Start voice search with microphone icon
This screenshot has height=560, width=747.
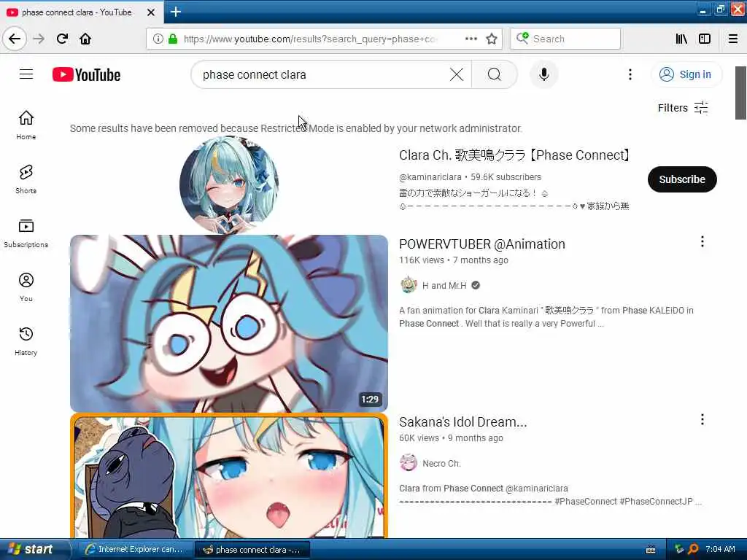[x=543, y=74]
